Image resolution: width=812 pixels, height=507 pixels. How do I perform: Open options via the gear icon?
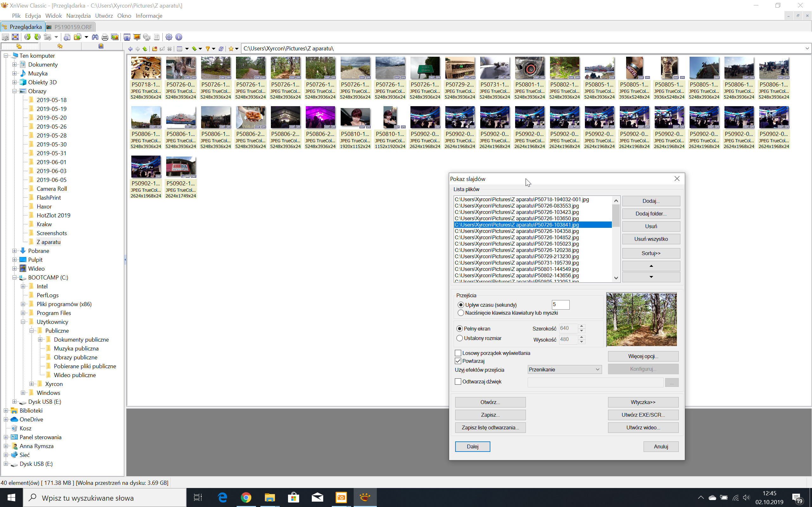[169, 37]
